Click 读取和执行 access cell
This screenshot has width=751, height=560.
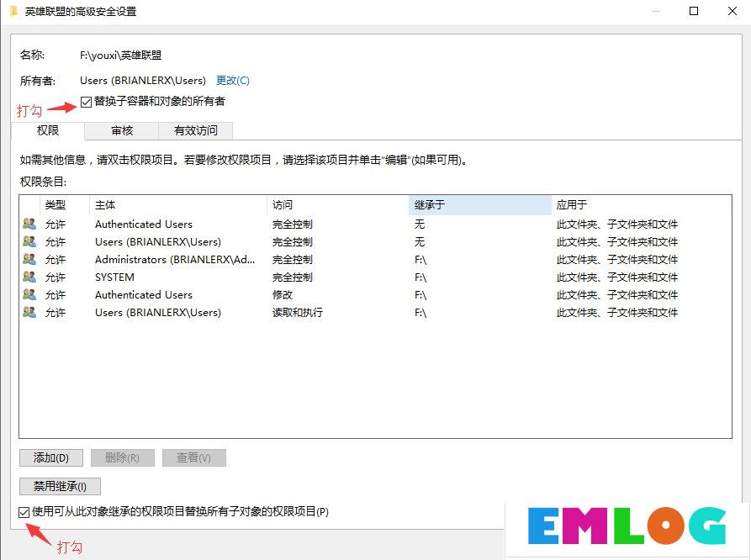click(x=298, y=313)
